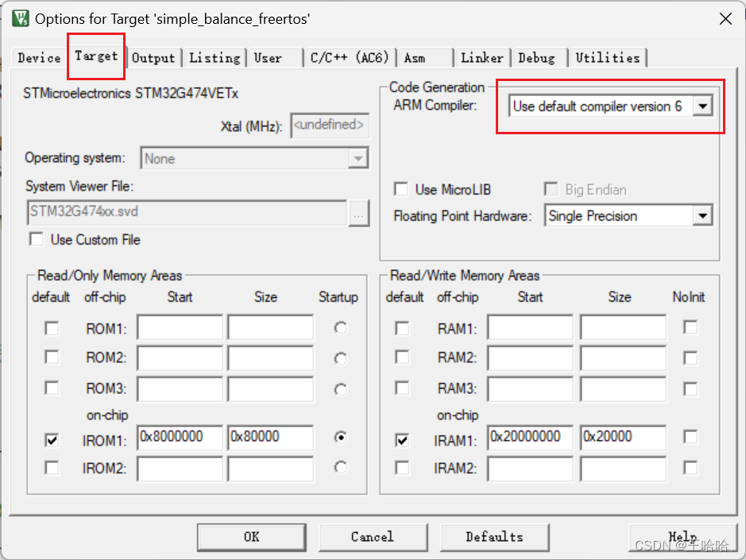The width and height of the screenshot is (746, 560).
Task: Check the IROM2 default checkbox
Action: click(x=52, y=468)
